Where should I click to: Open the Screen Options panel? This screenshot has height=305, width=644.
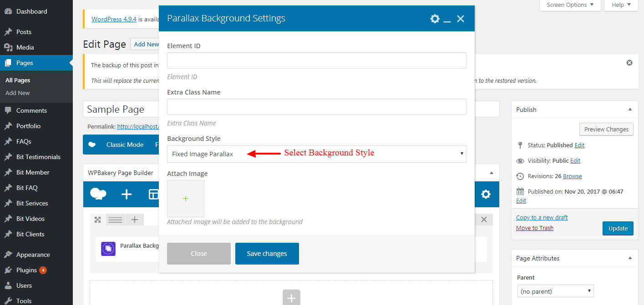570,5
